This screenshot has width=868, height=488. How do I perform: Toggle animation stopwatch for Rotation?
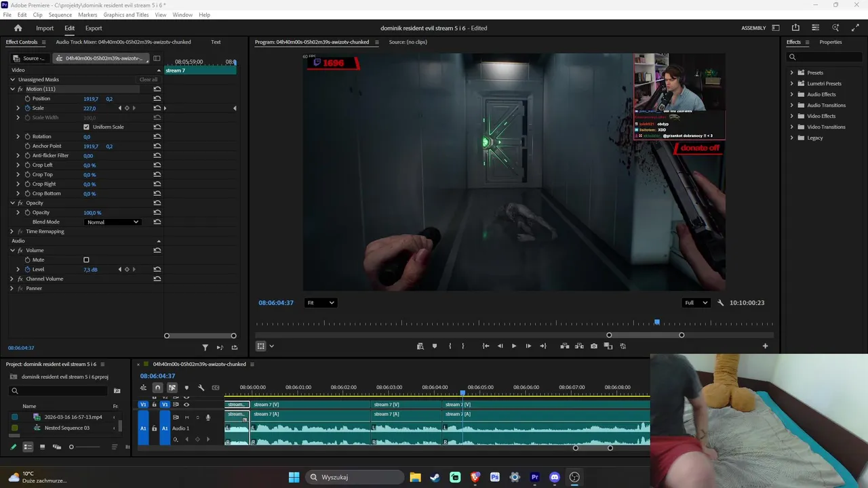click(28, 137)
